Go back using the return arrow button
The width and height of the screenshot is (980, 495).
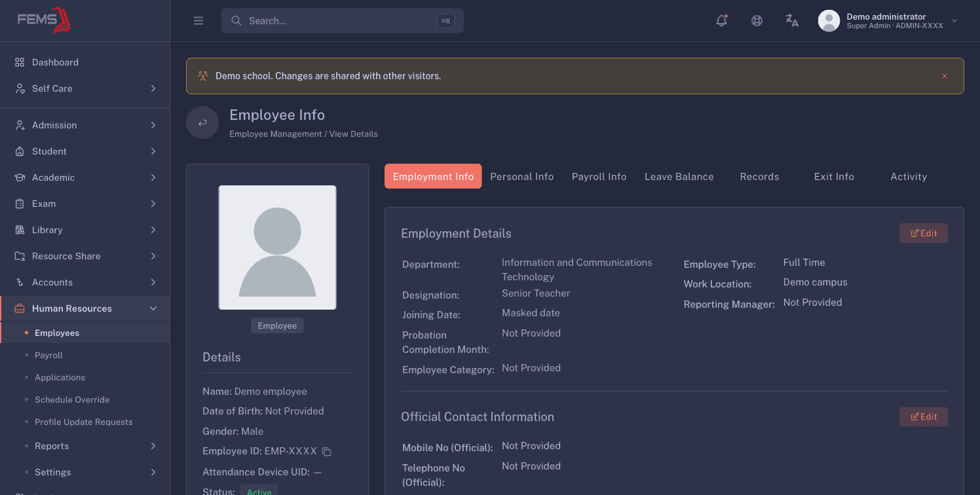point(202,122)
